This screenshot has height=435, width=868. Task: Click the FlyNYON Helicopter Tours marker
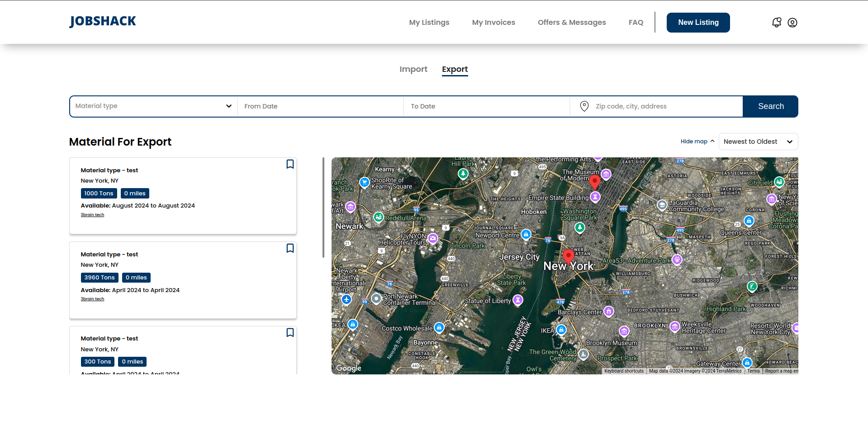point(433,238)
